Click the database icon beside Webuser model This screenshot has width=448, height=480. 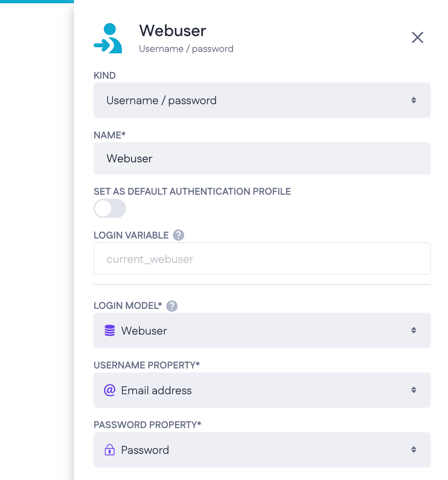tap(110, 331)
